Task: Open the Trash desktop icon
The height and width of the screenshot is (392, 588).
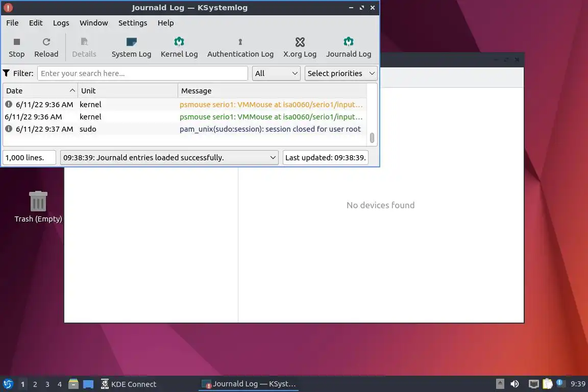Action: 38,207
